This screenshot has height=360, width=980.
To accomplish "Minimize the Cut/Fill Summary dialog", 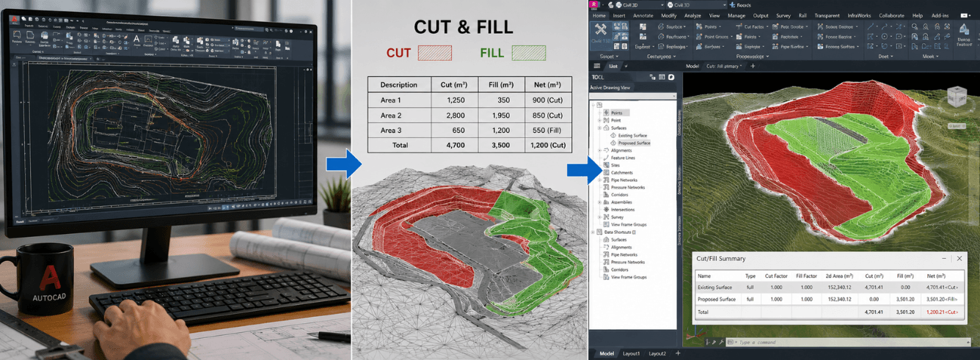I will 944,258.
